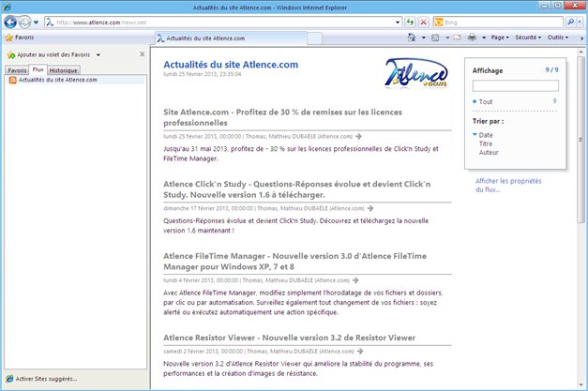Click the orange RSS icon of the feed item
Screen dimensions: 588x391
tap(13, 80)
